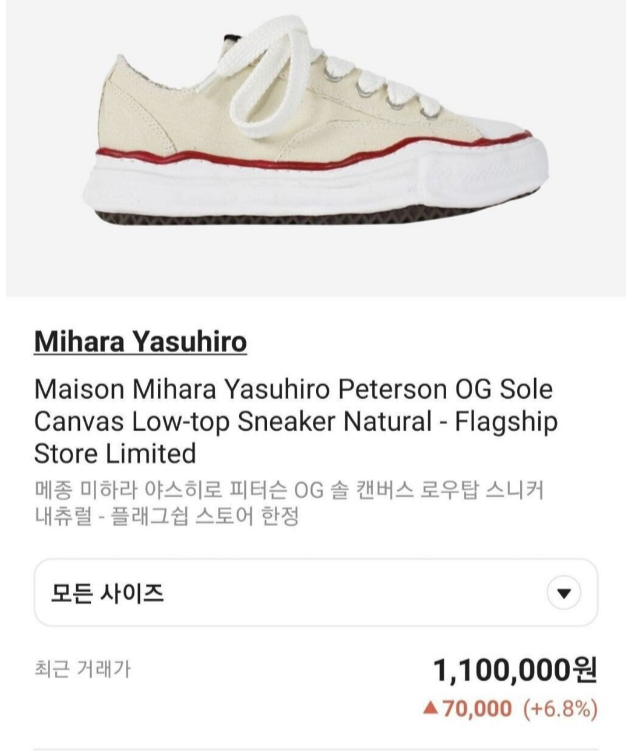Click the 1,100,000원 recent price
The height and width of the screenshot is (756, 633).
tap(515, 669)
